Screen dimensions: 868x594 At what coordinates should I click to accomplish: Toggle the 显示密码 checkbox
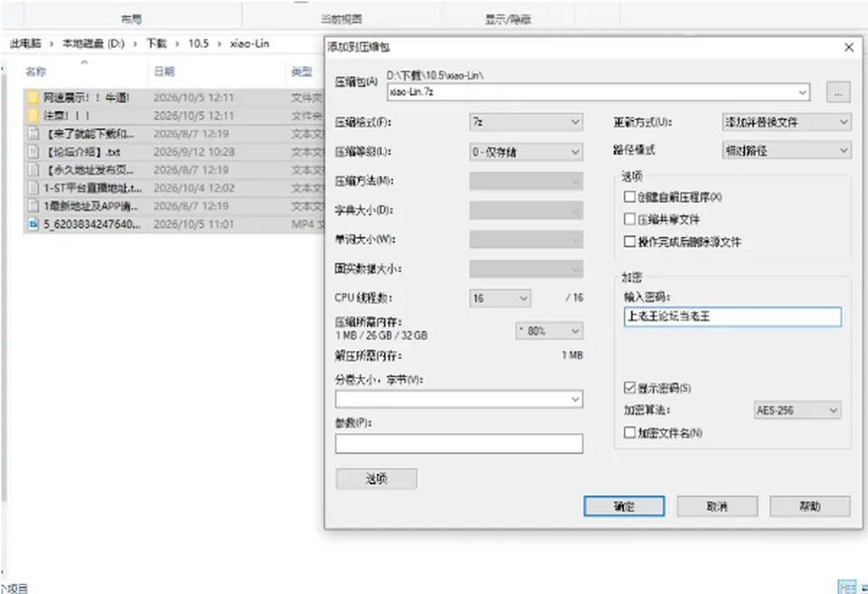(x=629, y=388)
